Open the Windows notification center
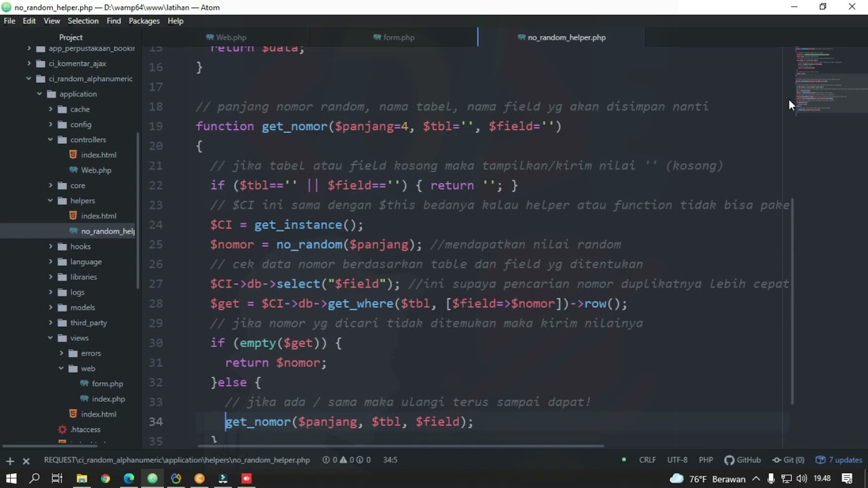 846,479
